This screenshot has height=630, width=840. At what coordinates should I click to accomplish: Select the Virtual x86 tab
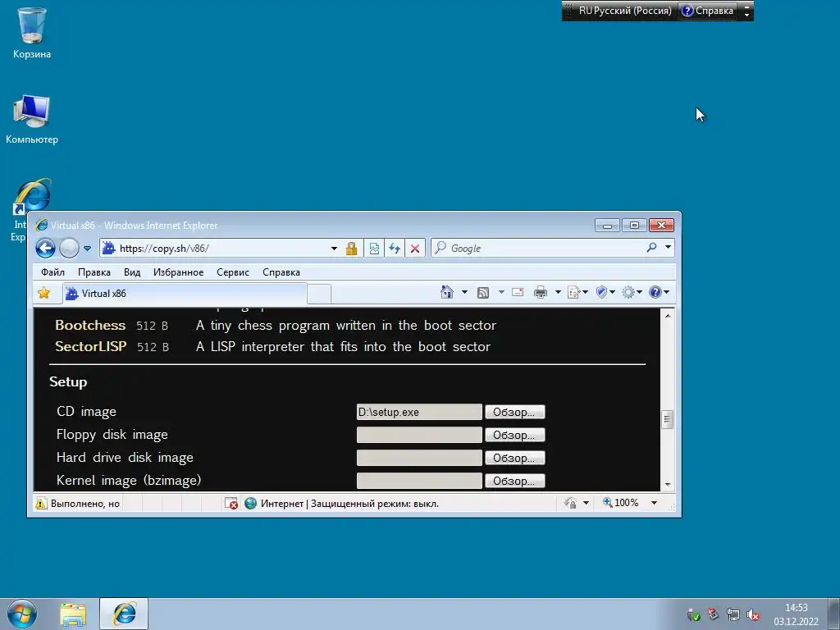point(185,294)
